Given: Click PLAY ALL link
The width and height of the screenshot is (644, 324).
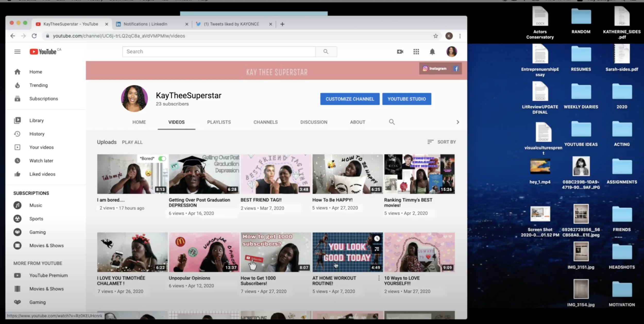Looking at the screenshot, I should [x=132, y=142].
